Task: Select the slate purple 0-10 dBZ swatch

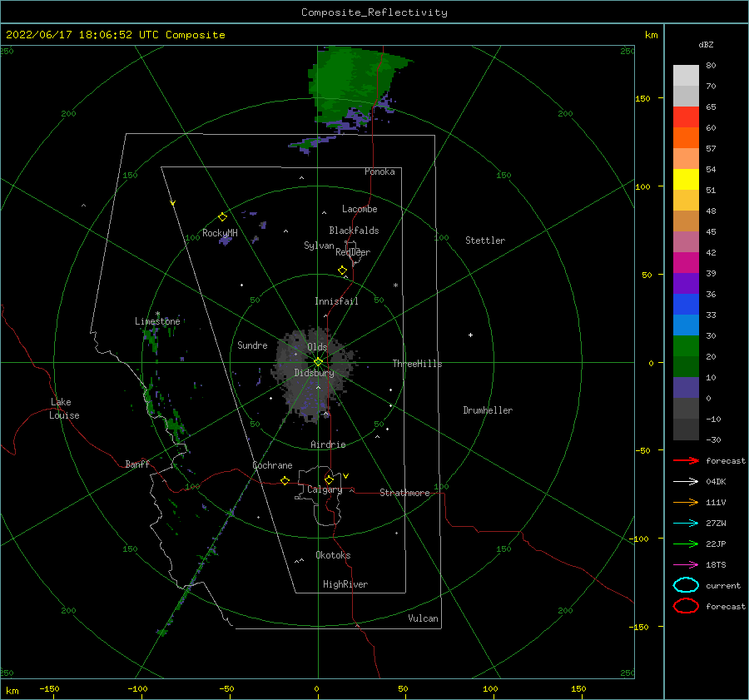Action: click(686, 388)
